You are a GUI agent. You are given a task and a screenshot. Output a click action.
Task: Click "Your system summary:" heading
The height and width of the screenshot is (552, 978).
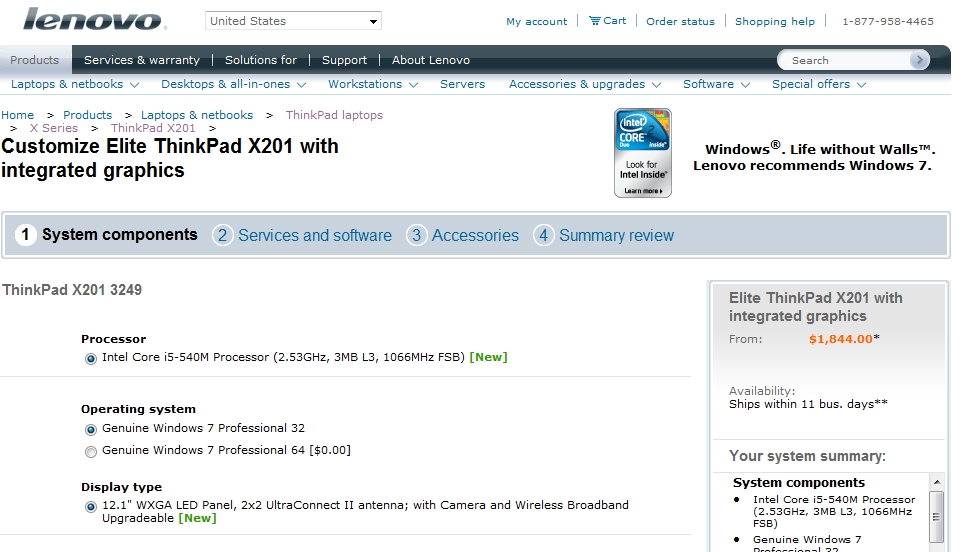pyautogui.click(x=807, y=456)
